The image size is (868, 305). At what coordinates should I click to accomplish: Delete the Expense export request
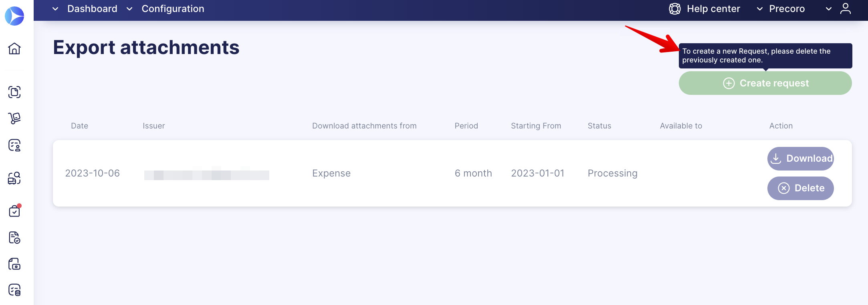[801, 188]
